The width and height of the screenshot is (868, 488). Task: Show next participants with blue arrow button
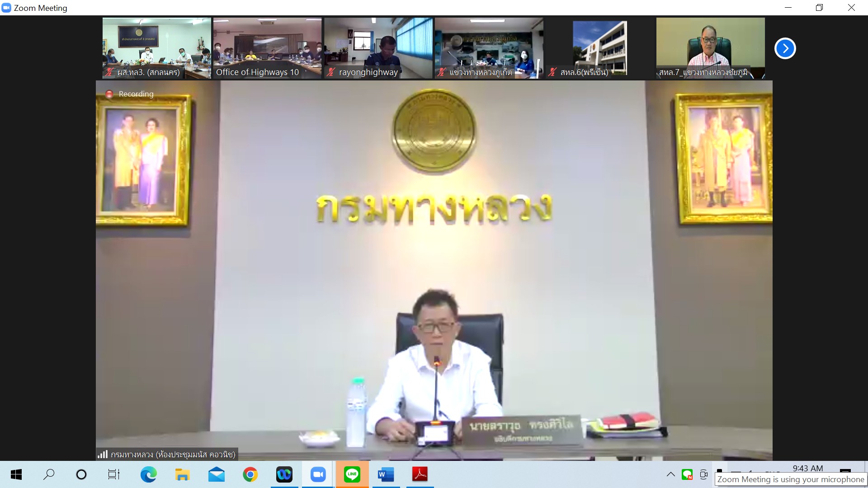coord(785,48)
